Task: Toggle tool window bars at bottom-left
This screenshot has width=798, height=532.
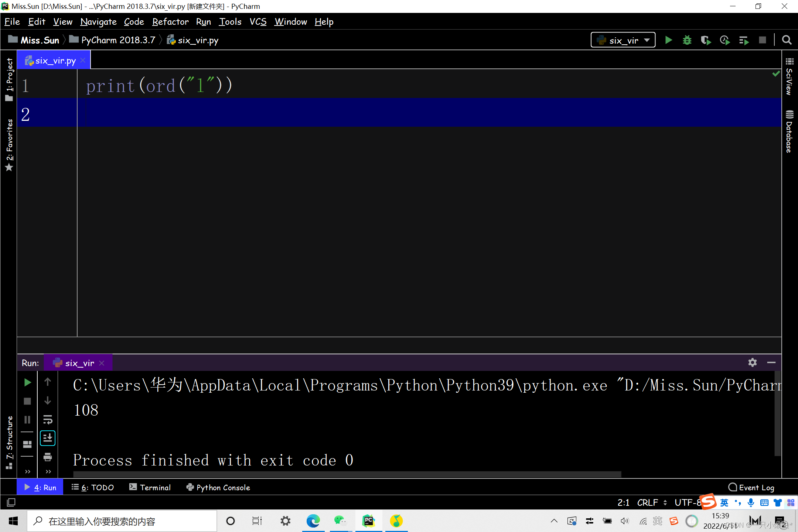Action: tap(11, 502)
